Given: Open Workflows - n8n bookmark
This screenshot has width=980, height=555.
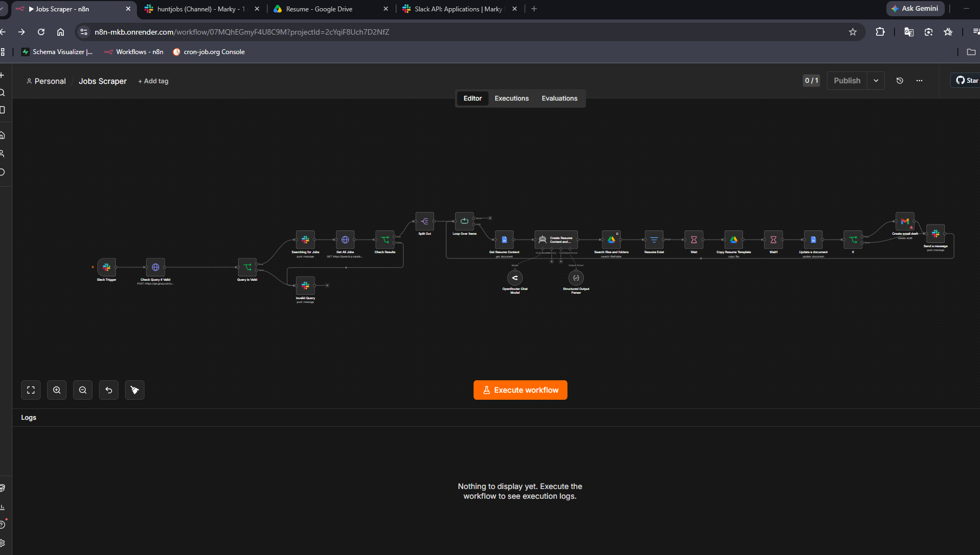Looking at the screenshot, I should click(134, 52).
